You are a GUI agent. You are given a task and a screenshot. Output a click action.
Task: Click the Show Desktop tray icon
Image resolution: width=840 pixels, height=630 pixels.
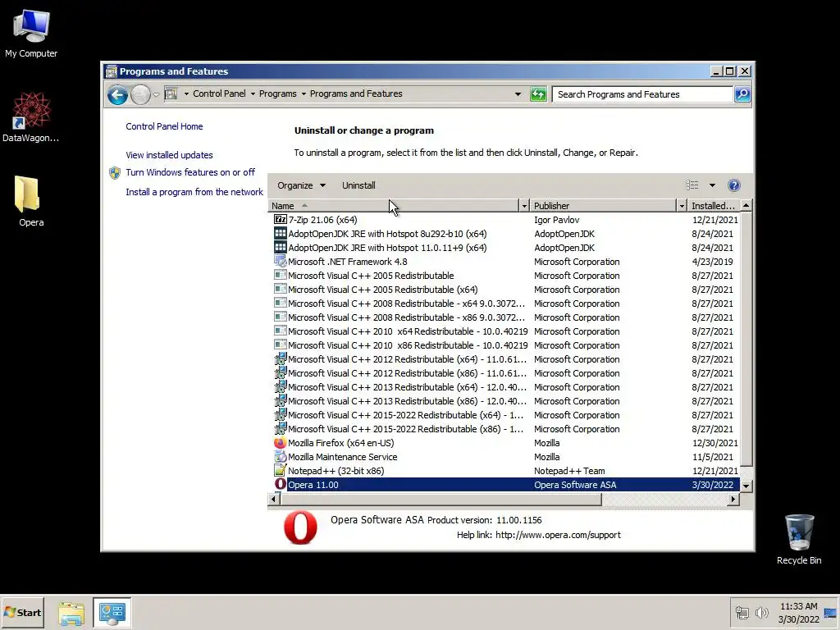(830, 613)
